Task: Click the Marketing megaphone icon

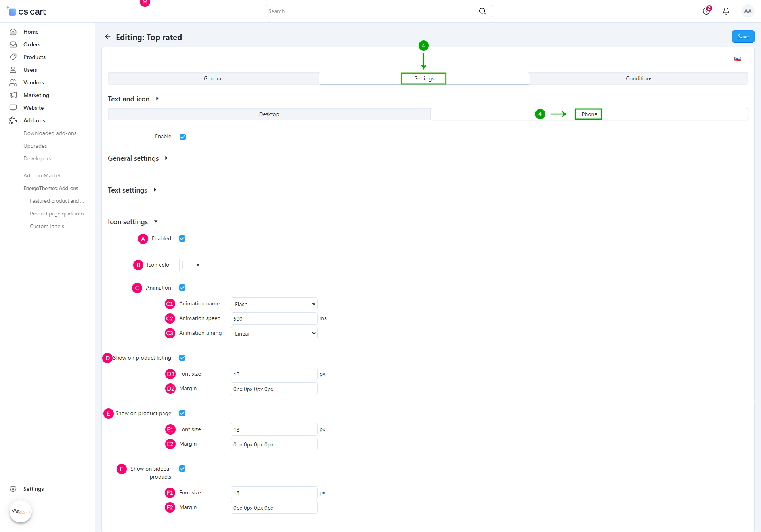Action: pyautogui.click(x=13, y=95)
